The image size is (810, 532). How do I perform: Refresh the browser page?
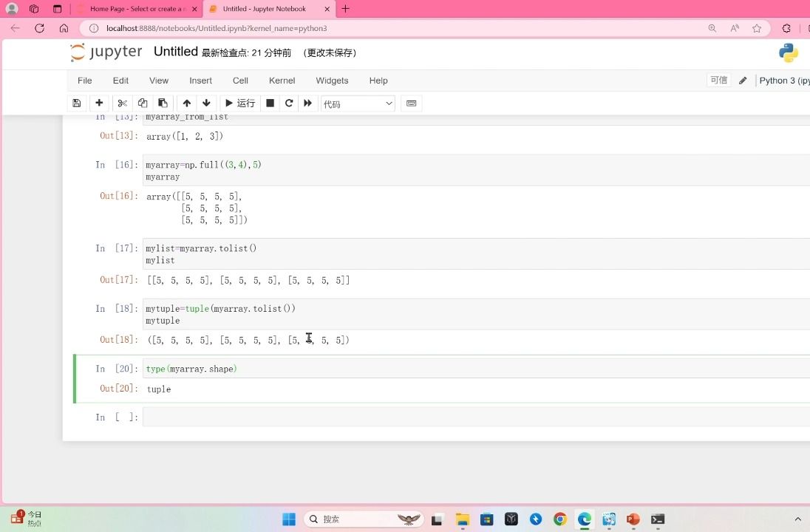tap(39, 28)
